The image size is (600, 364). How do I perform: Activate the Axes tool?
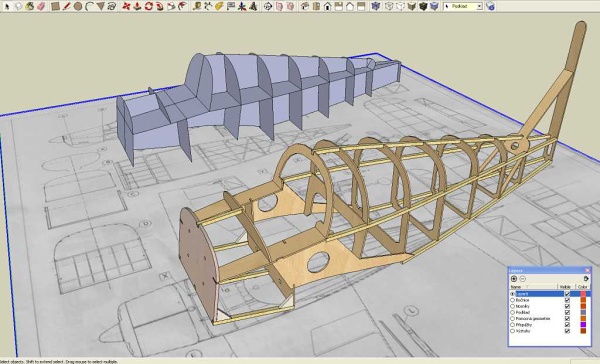point(241,6)
